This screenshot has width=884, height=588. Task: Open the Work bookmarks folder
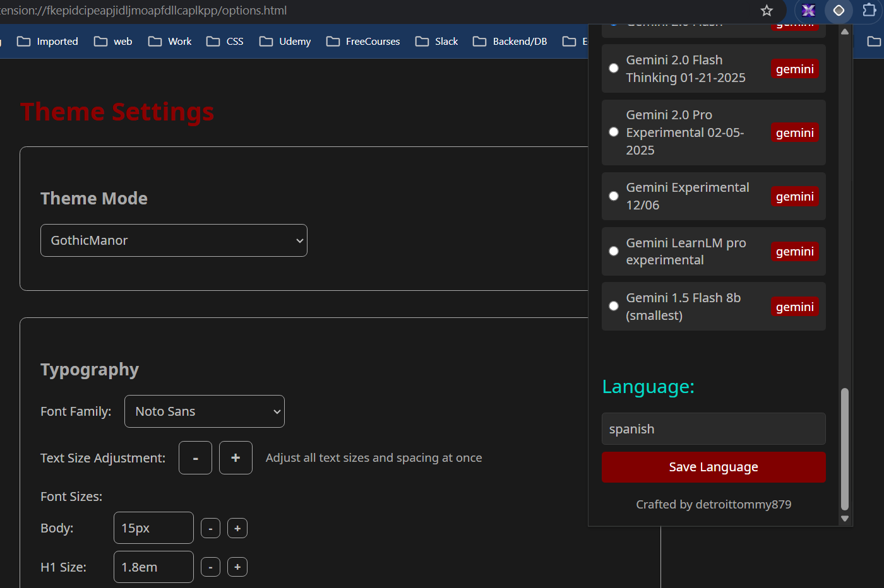(x=170, y=41)
